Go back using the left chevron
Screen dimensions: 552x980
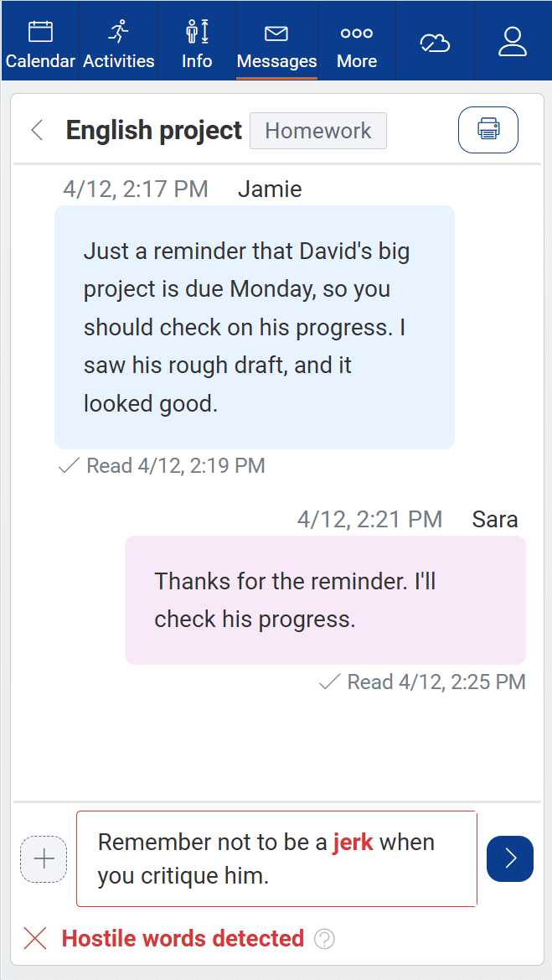37,130
